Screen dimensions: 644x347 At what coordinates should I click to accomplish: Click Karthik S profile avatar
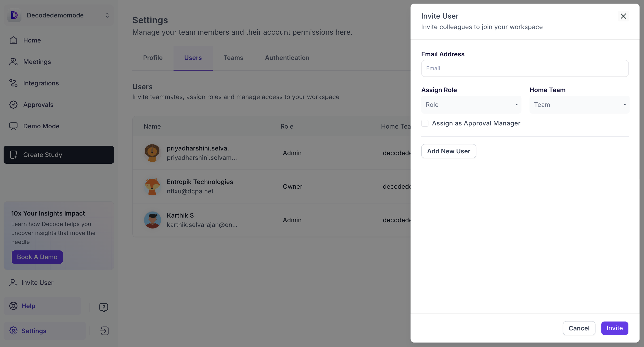(x=152, y=220)
